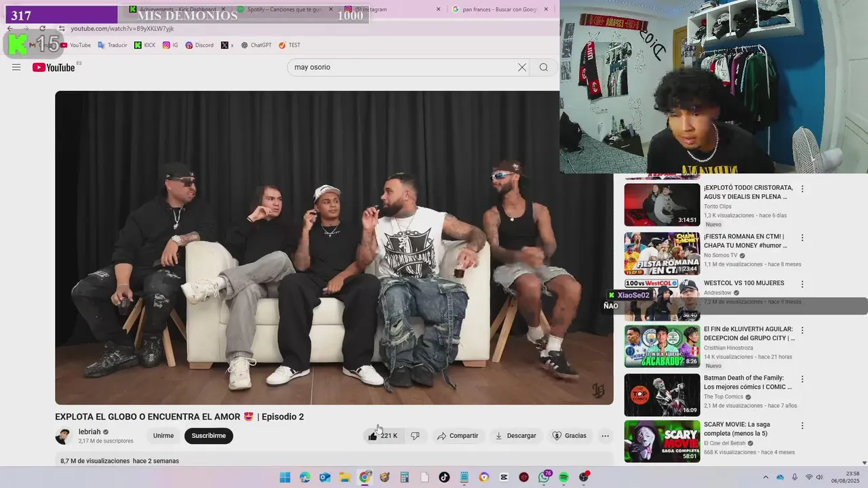This screenshot has width=868, height=488.
Task: Open the YouTube bookmark
Action: (x=75, y=45)
